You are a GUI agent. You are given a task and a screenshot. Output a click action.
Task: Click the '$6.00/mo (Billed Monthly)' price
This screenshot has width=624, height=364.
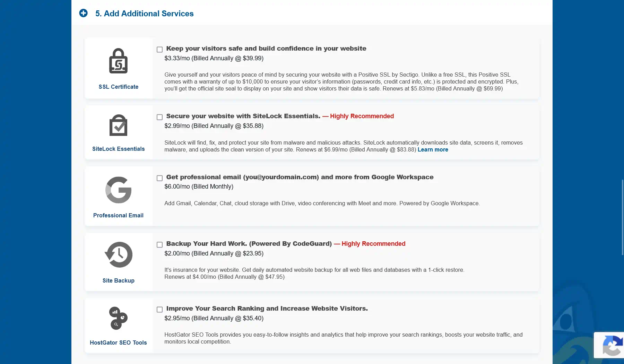pyautogui.click(x=199, y=187)
